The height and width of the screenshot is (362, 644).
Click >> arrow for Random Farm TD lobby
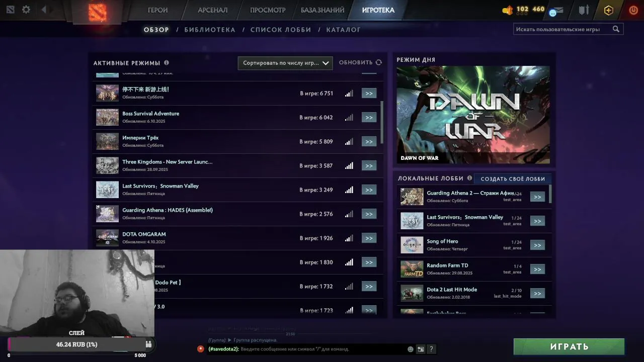click(x=537, y=269)
